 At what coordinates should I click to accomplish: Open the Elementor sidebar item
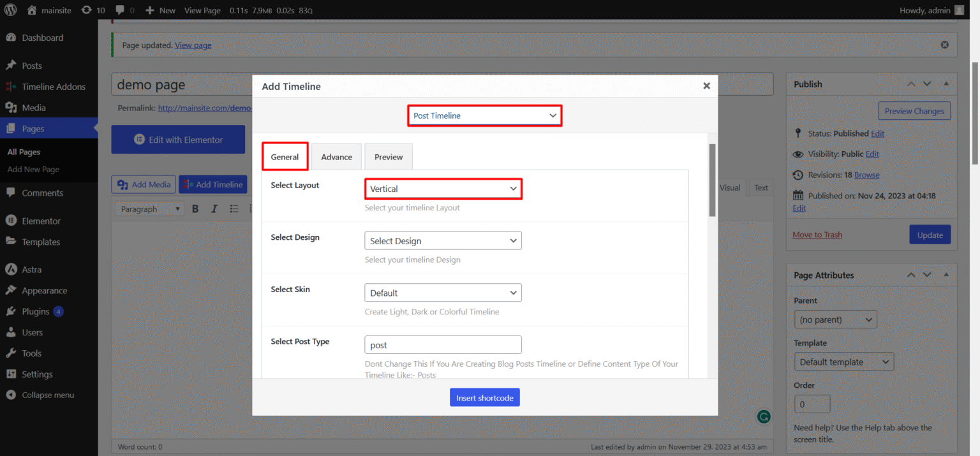click(x=40, y=220)
